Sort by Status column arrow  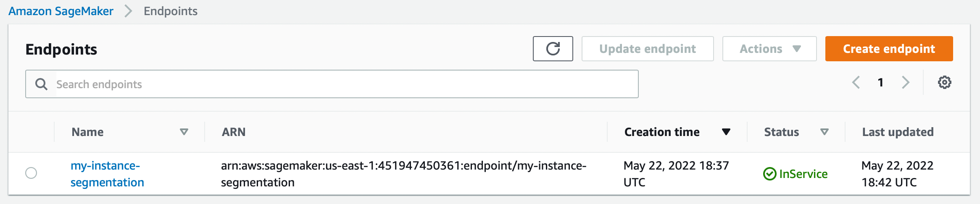[824, 132]
